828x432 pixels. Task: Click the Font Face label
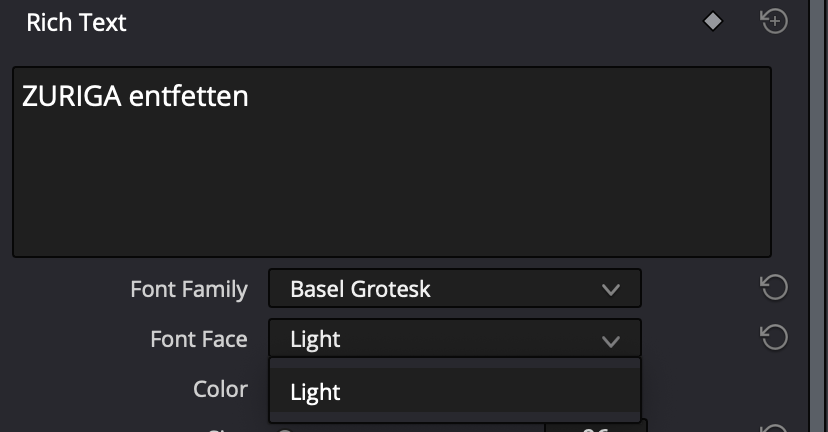[199, 339]
